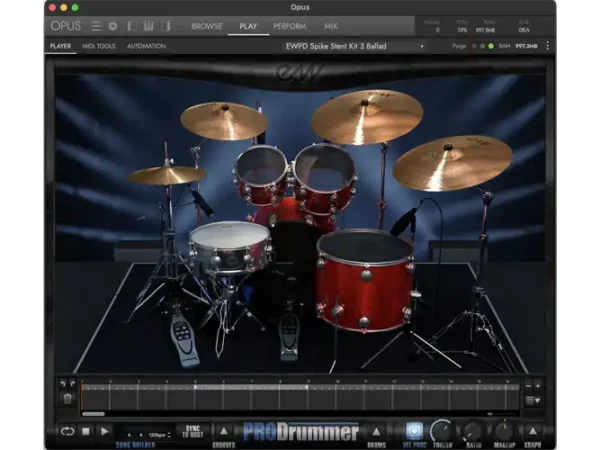Open the Automation sub-tab
This screenshot has width=600, height=450.
pos(146,46)
